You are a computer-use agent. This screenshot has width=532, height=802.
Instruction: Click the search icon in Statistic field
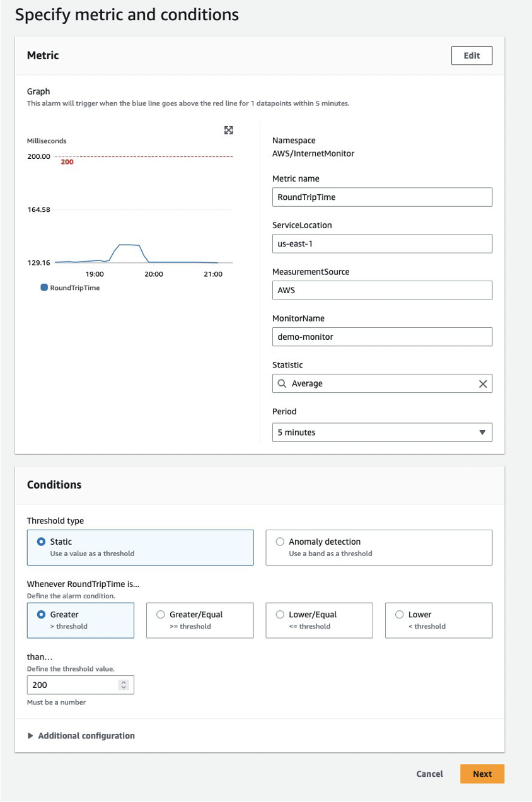(281, 384)
